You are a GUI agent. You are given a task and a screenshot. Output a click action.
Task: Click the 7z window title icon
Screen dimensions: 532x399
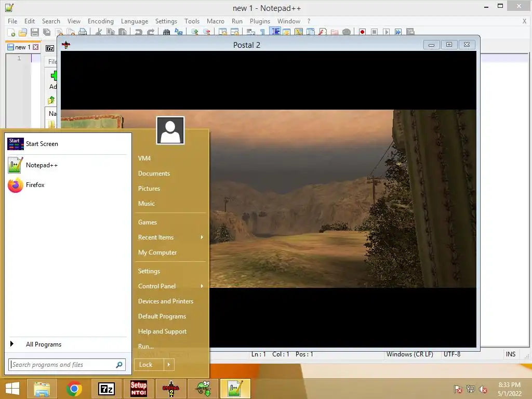coord(50,48)
